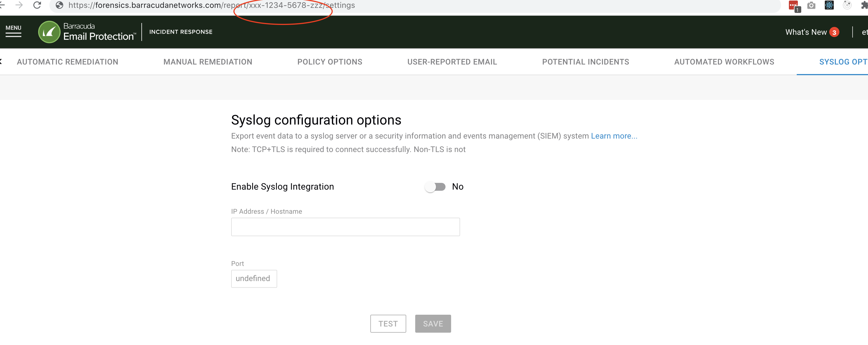868x345 pixels.
Task: Click the Port undefined input field
Action: [x=254, y=279]
